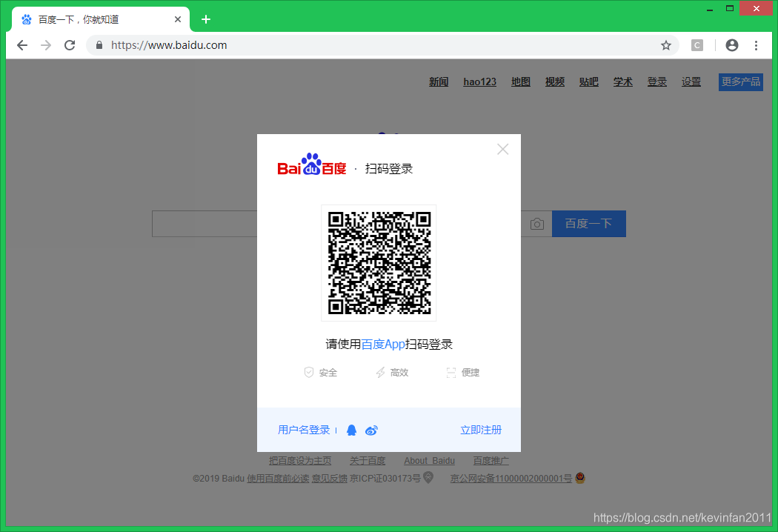The width and height of the screenshot is (778, 532).
Task: Open Chrome's three-dot menu
Action: point(757,45)
